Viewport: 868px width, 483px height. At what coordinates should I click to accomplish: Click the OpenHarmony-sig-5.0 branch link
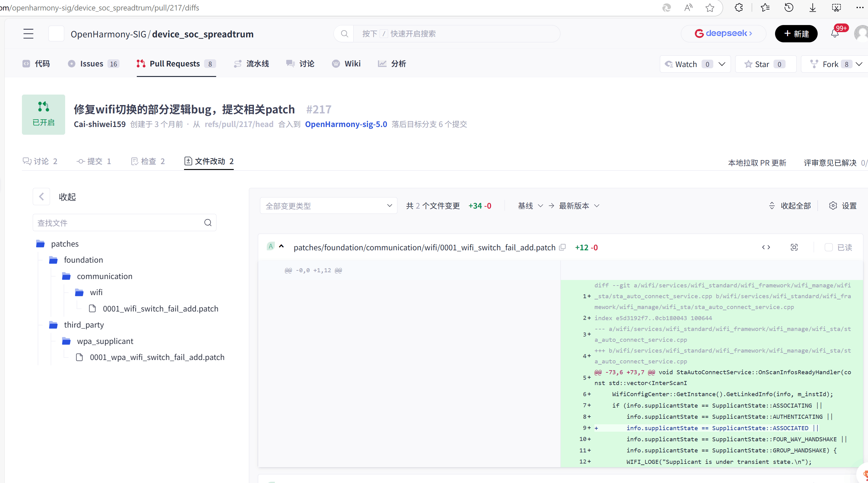346,124
